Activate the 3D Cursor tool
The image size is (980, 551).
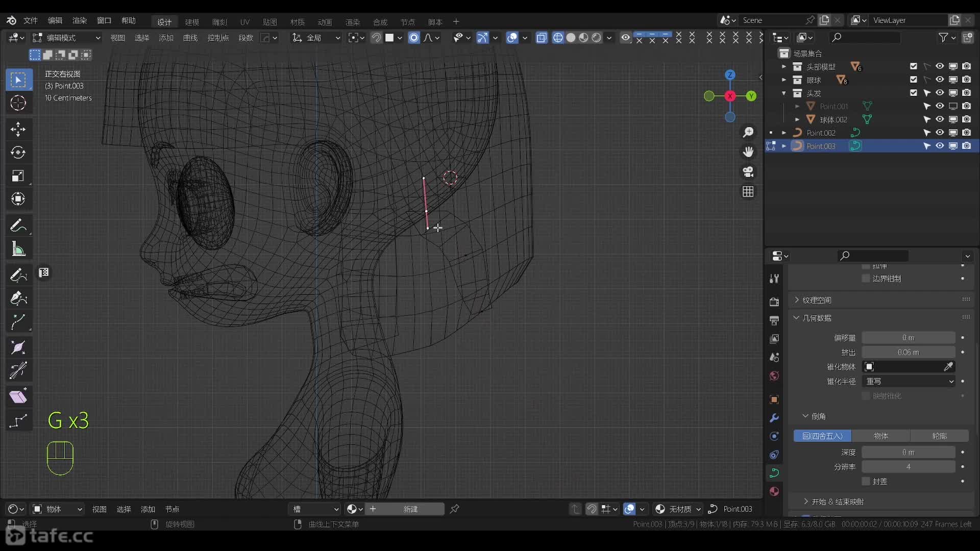pos(18,103)
